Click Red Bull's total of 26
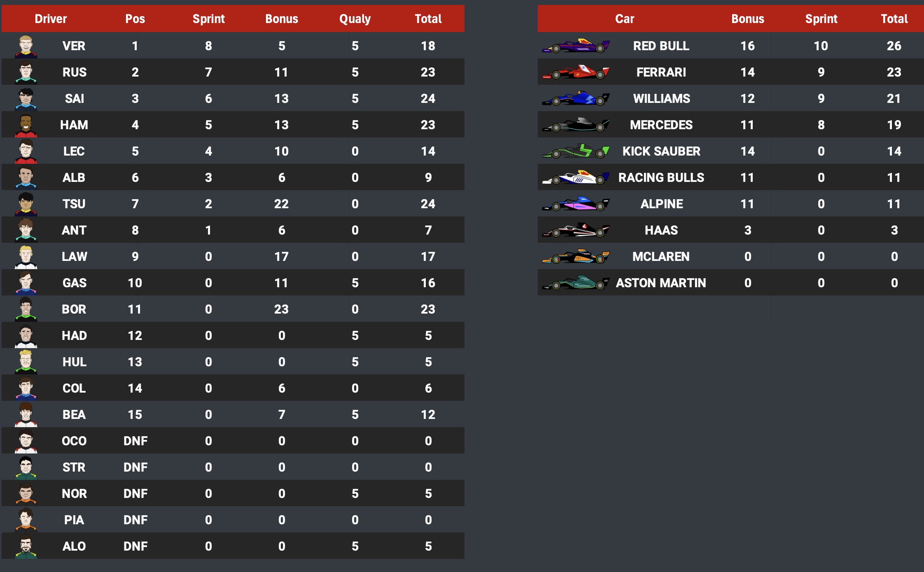 [894, 46]
